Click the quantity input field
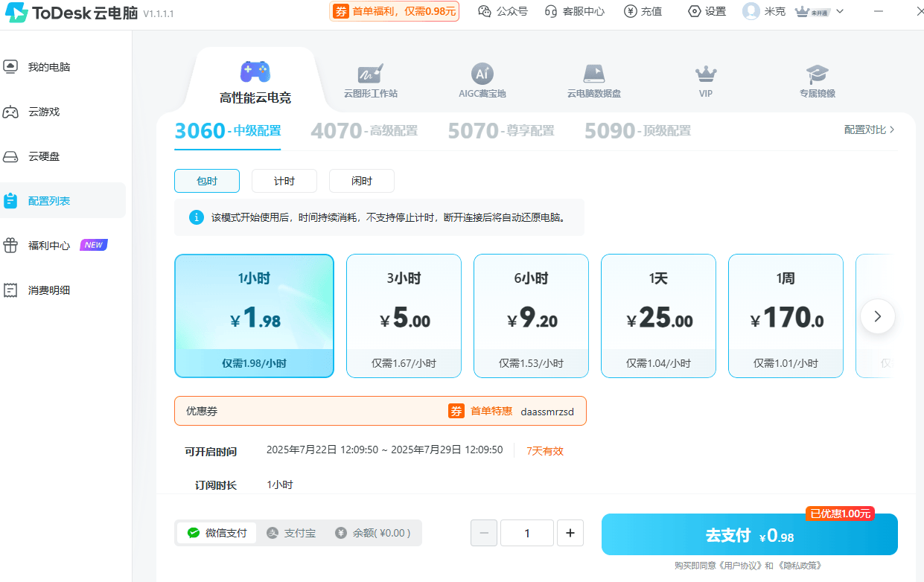This screenshot has height=582, width=924. [x=527, y=533]
